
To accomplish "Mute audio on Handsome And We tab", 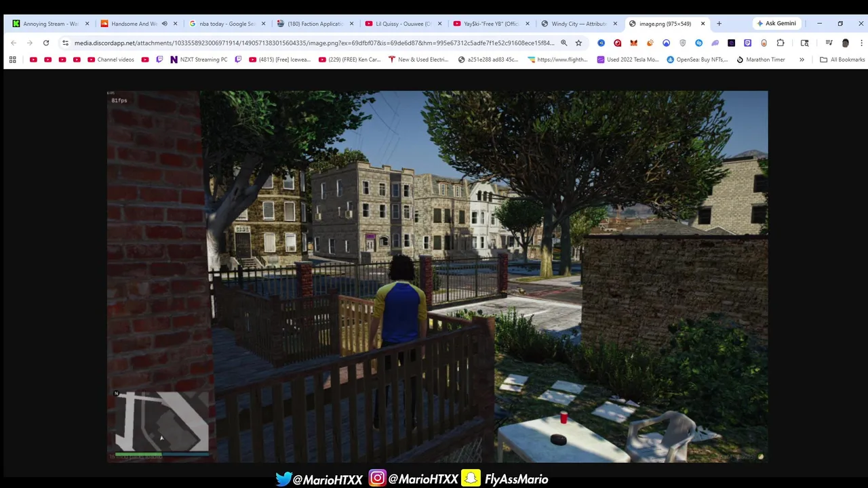I will (x=164, y=24).
